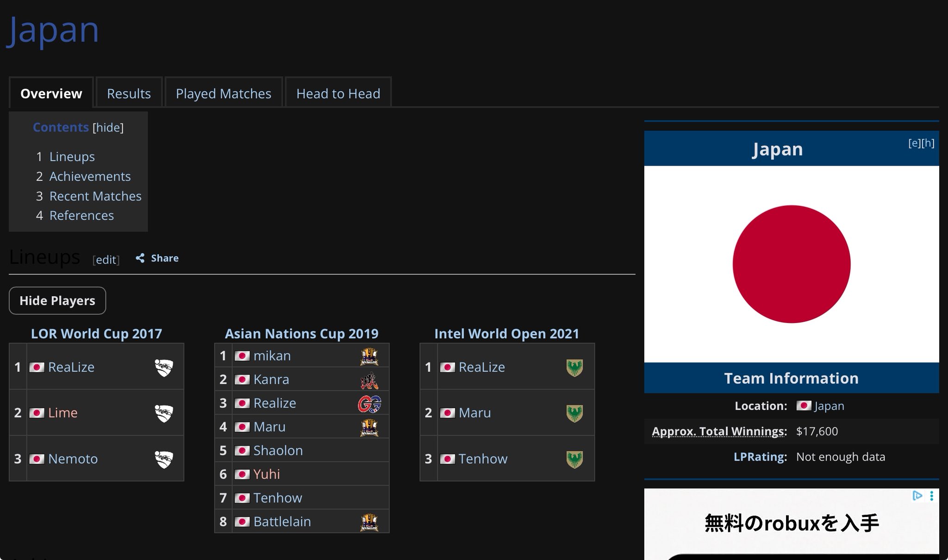
Task: Collapse contents using the [hide] link
Action: point(108,128)
